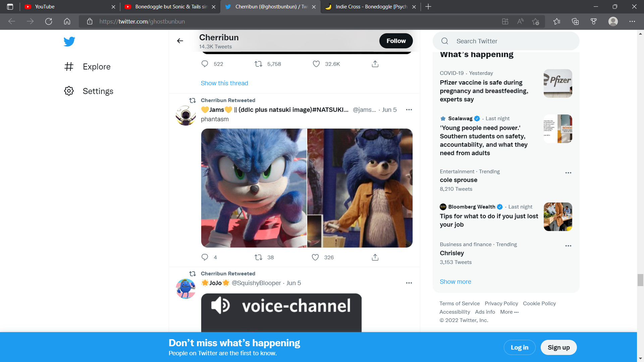The image size is (644, 362).
Task: Share the tweet with 32.6K likes
Action: click(375, 64)
